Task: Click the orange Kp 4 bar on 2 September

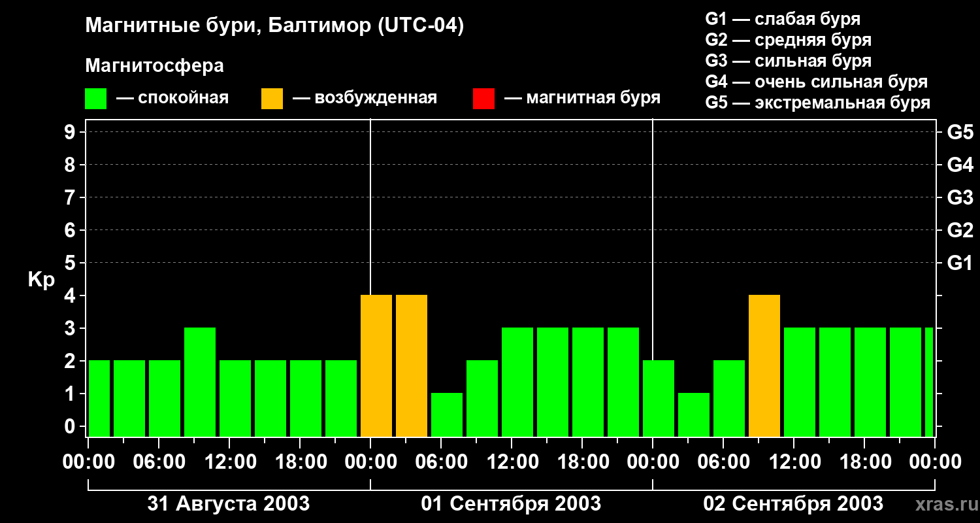Action: [764, 365]
